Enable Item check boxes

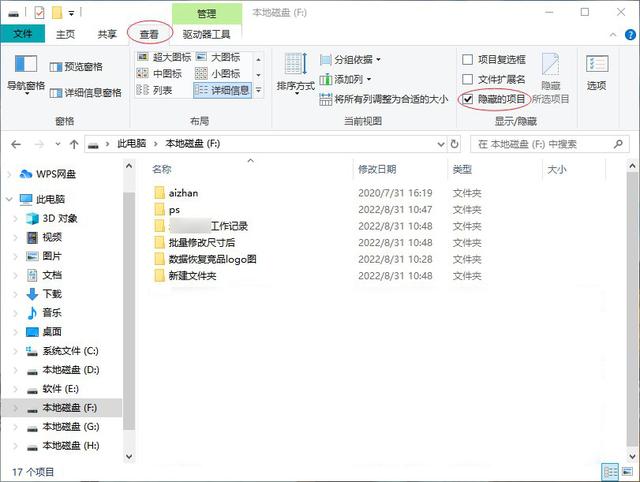(x=467, y=60)
